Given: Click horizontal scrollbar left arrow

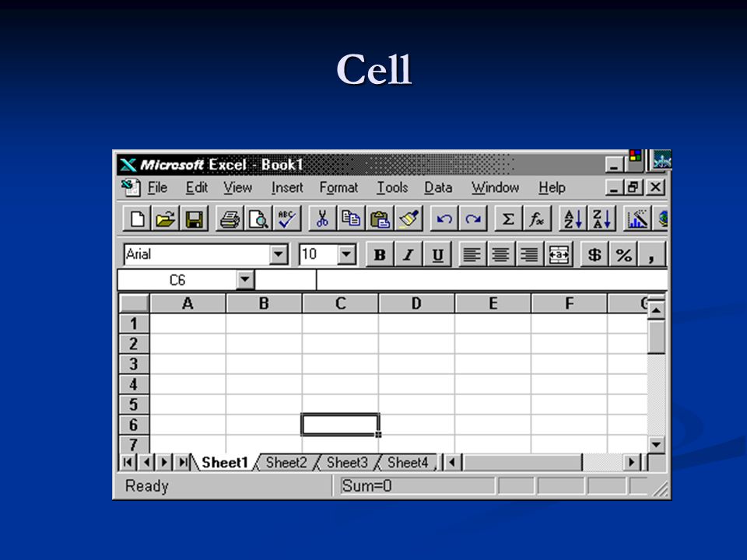Looking at the screenshot, I should point(453,462).
